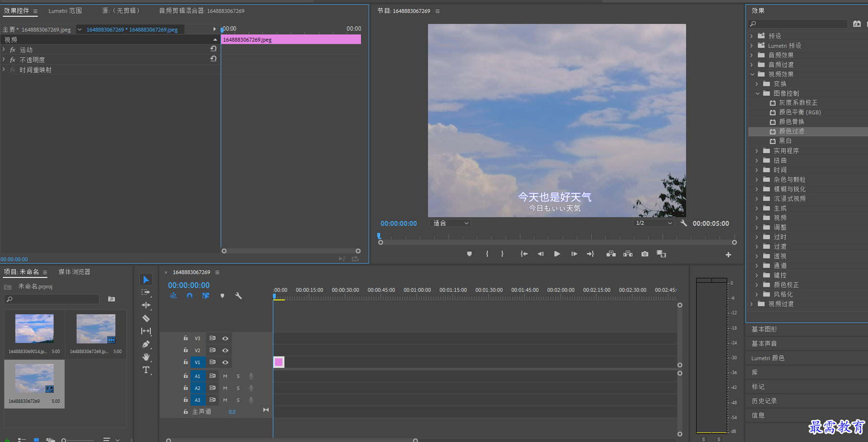
Task: Select the Ripple Edit tool
Action: tap(146, 305)
